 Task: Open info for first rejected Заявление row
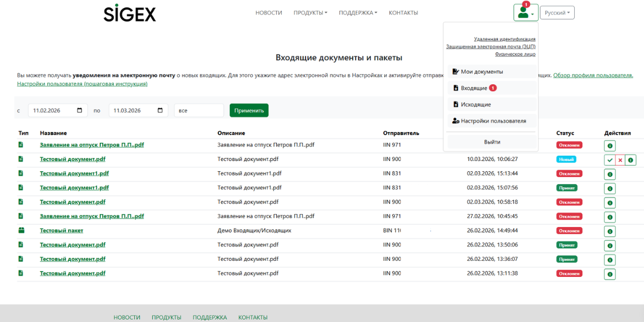click(x=610, y=146)
